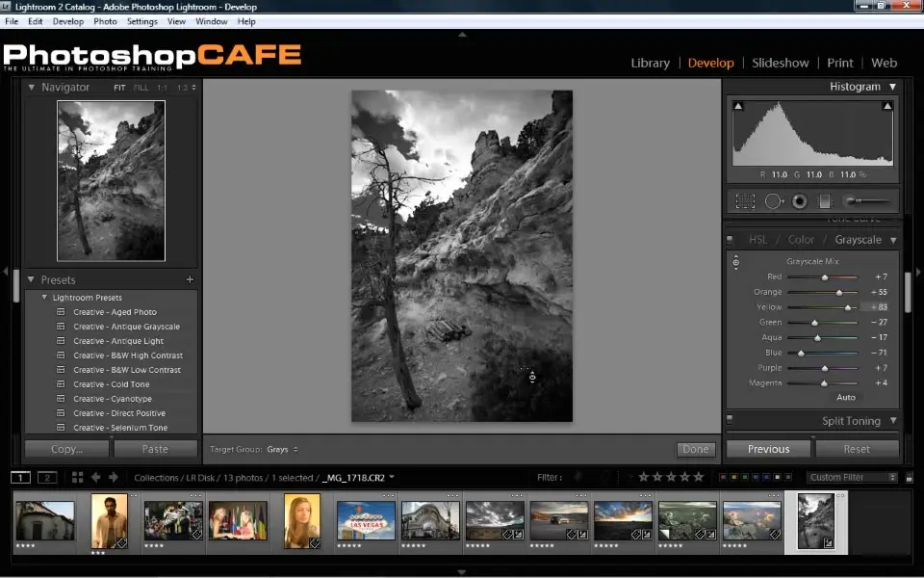Screen dimensions: 924x578
Task: Toggle the Split Toning panel switch
Action: (x=730, y=420)
